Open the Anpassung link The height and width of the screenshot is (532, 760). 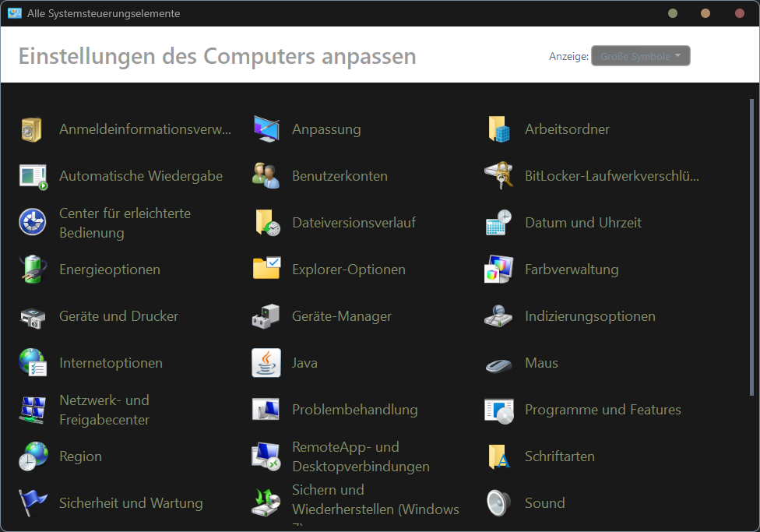pos(326,129)
